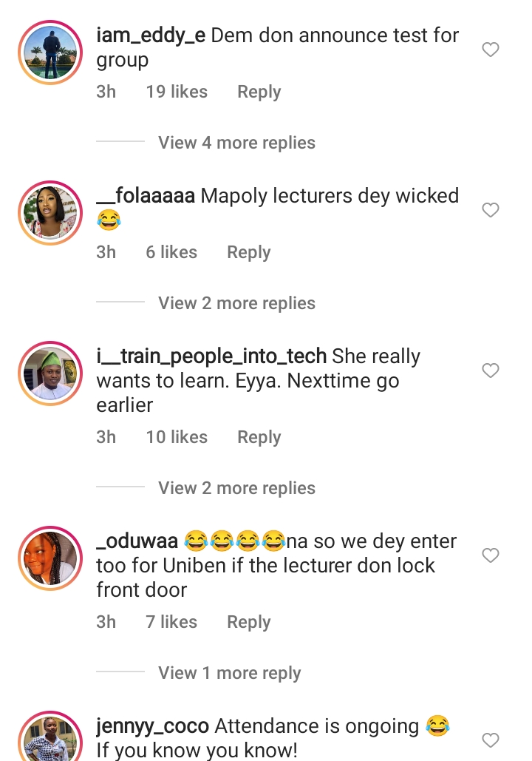Open the 19 likes list
This screenshot has height=761, width=532.
177,92
